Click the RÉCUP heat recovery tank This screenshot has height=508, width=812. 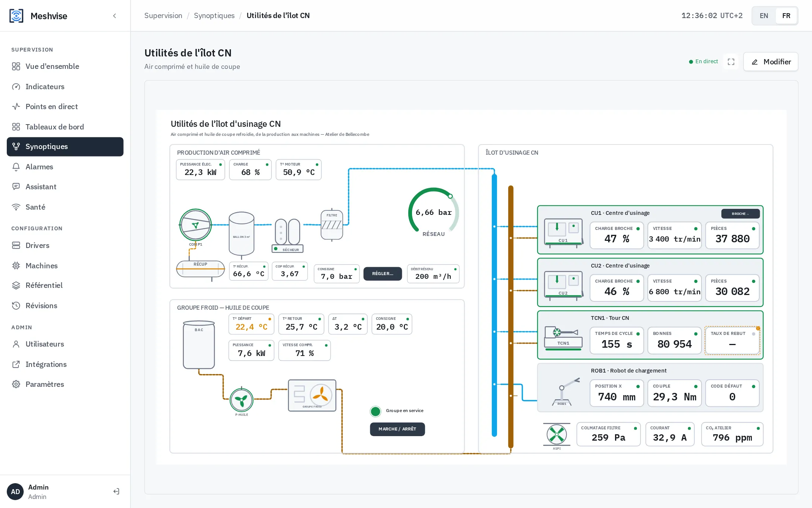(x=200, y=269)
